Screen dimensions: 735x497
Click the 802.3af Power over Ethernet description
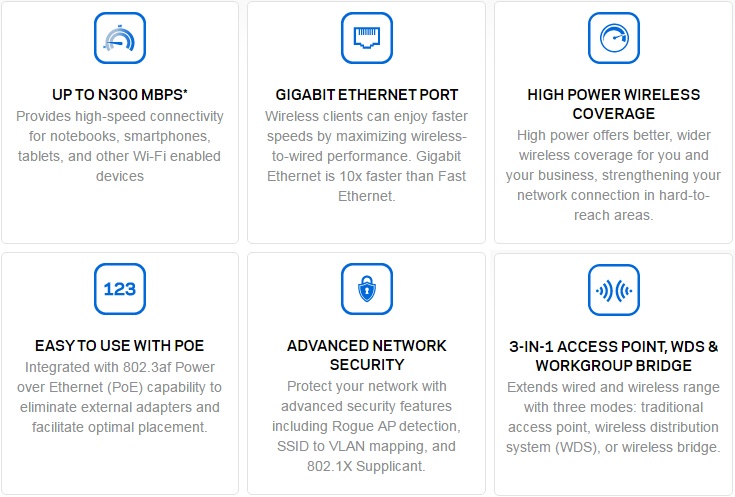tap(120, 397)
